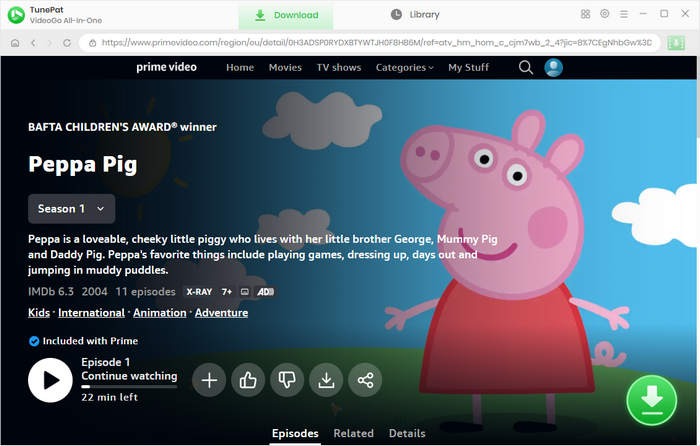Select the Details tab
Screen dimensions: 700x446
click(x=407, y=433)
